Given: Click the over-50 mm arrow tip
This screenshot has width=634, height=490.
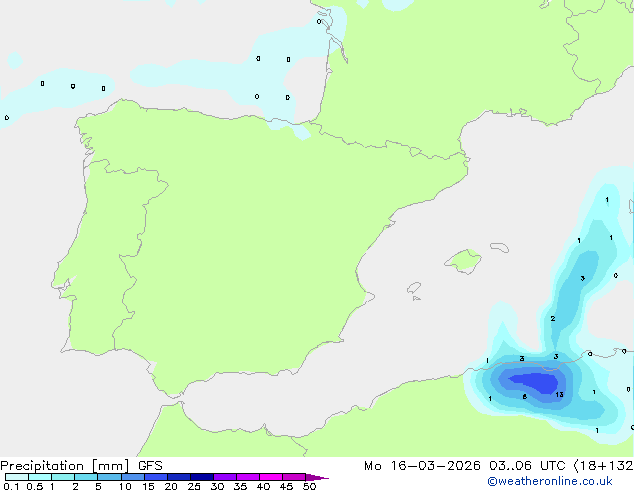Looking at the screenshot, I should 317,477.
